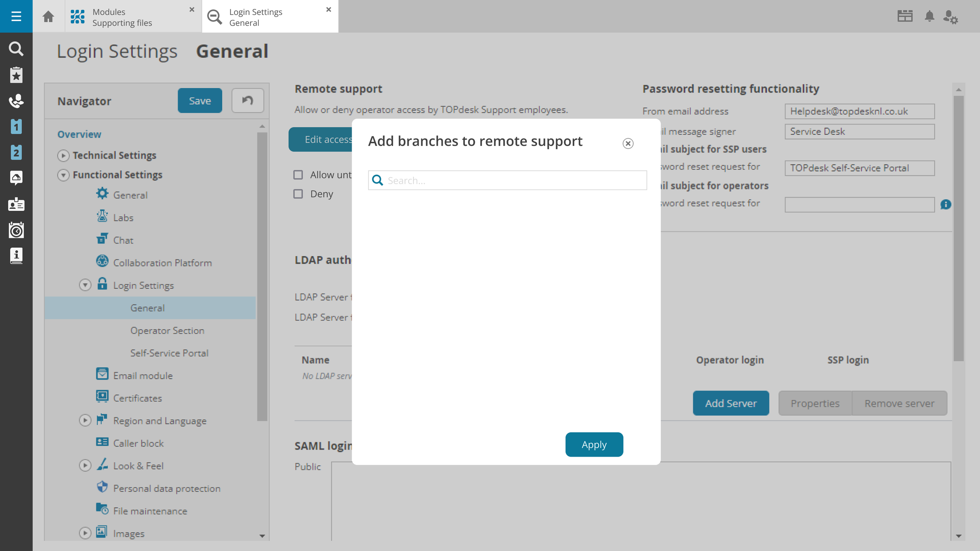Collapse the Functional Settings section
The width and height of the screenshot is (980, 551).
[x=63, y=175]
